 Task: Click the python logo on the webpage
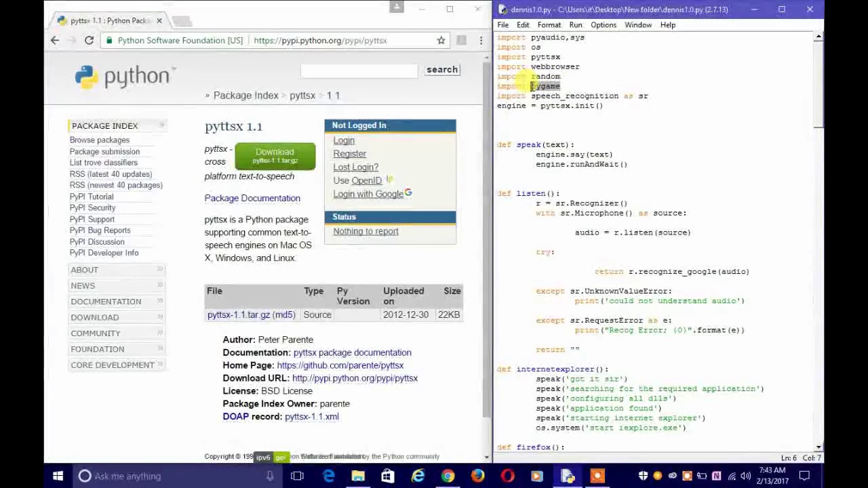(125, 77)
